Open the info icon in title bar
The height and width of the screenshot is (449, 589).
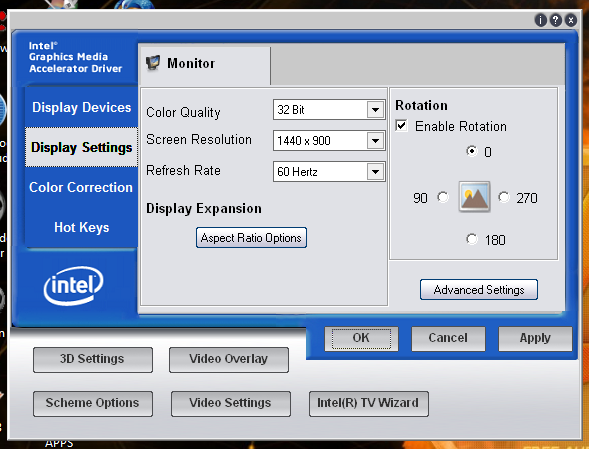click(x=541, y=20)
